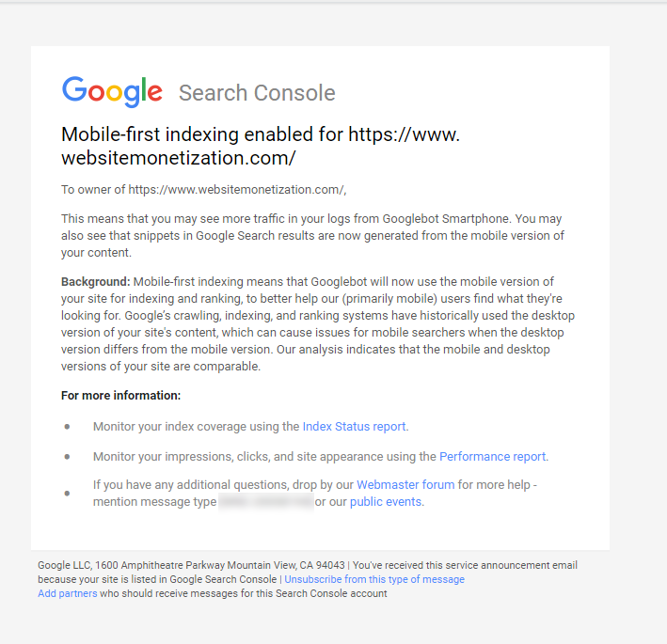Open the Index Status report link
The image size is (667, 644).
click(x=354, y=427)
